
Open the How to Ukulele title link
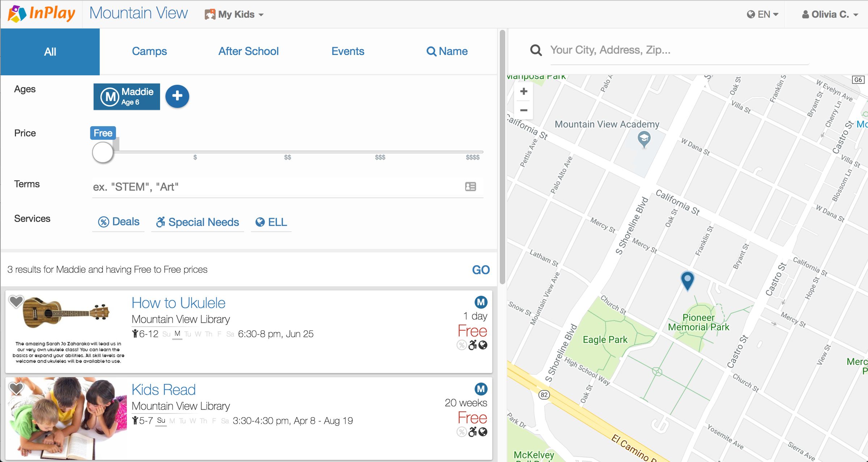pyautogui.click(x=178, y=303)
